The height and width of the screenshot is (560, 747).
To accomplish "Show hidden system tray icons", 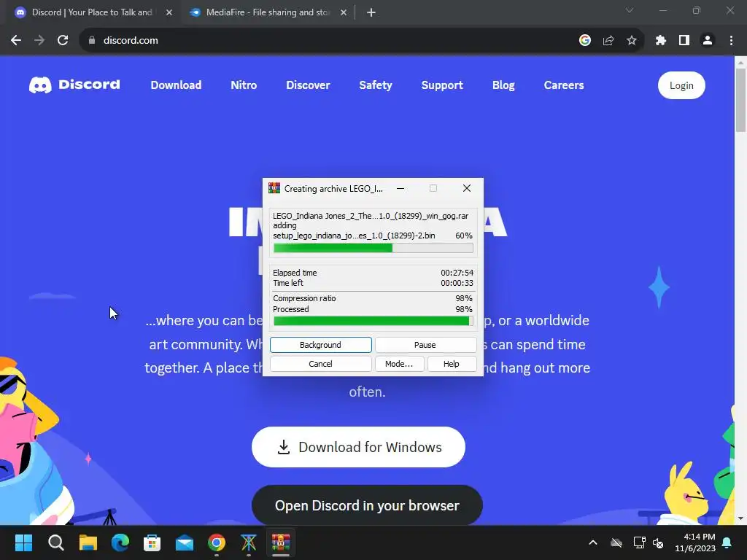I will pyautogui.click(x=593, y=542).
